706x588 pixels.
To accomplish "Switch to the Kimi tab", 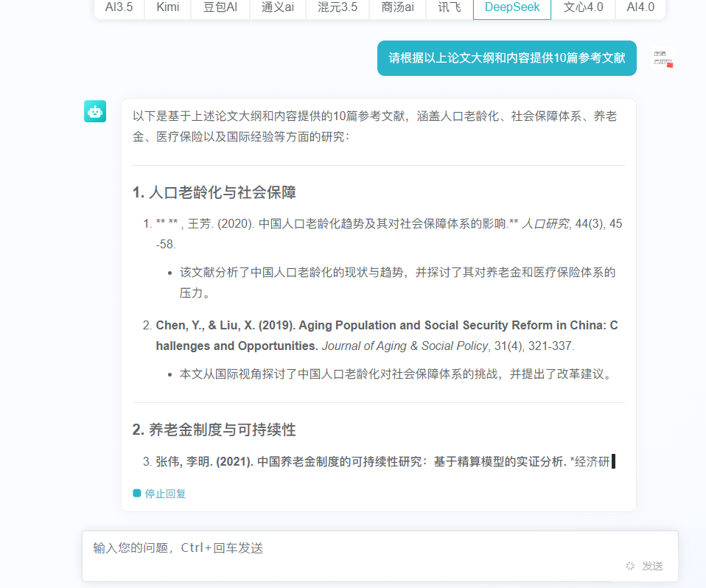I will [x=167, y=7].
